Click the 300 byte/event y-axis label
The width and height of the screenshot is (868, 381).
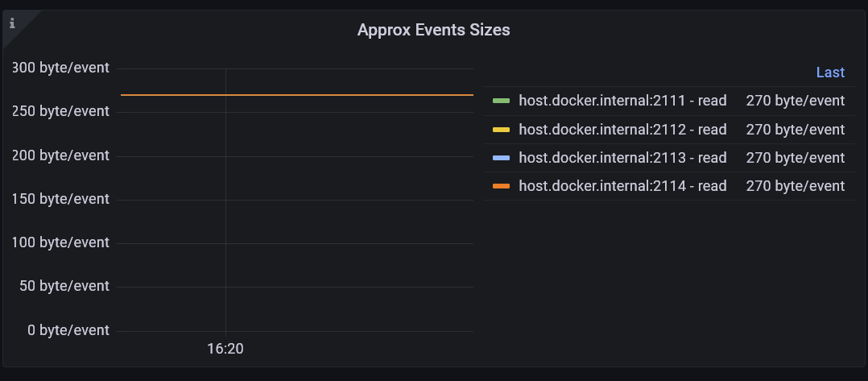pos(60,68)
